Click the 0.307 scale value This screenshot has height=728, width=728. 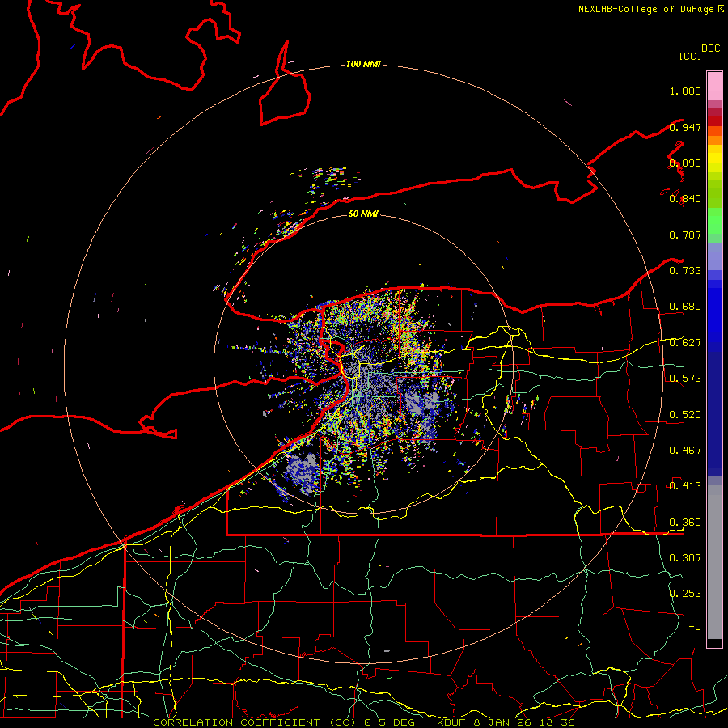pyautogui.click(x=685, y=557)
